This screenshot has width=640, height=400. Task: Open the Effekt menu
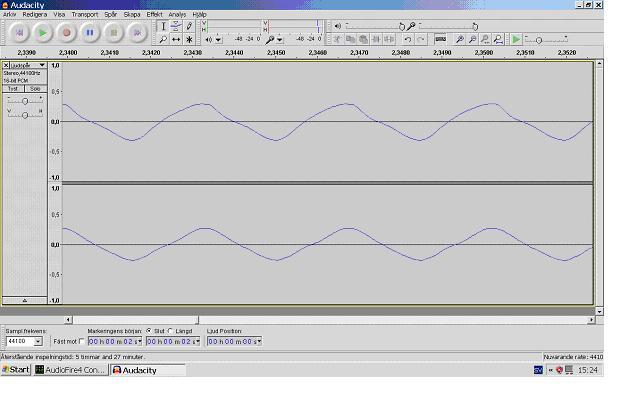[x=155, y=15]
